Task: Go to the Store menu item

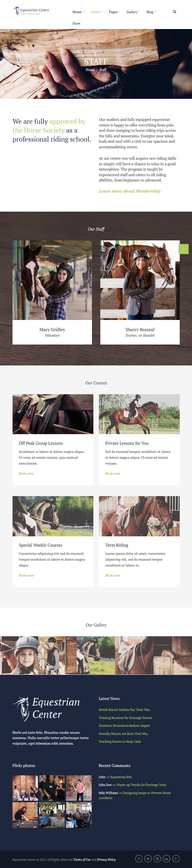Action: [x=76, y=23]
